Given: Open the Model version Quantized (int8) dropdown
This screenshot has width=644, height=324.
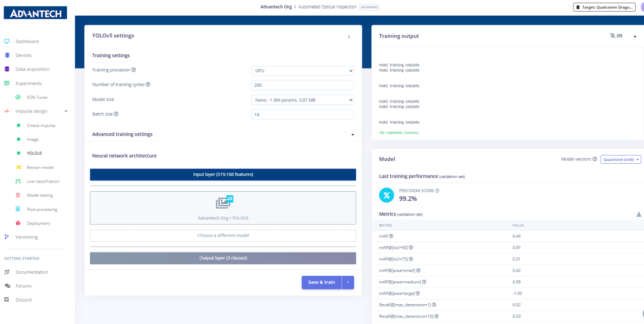Looking at the screenshot, I should (621, 159).
